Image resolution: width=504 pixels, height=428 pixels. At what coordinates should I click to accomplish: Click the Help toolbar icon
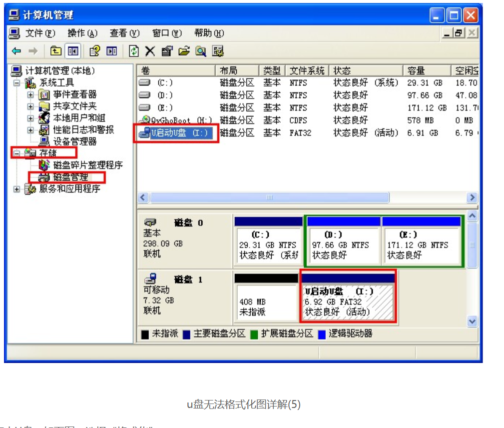[95, 51]
